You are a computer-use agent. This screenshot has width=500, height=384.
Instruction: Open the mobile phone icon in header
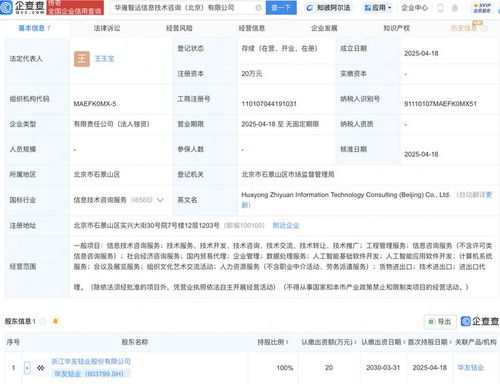[x=440, y=8]
